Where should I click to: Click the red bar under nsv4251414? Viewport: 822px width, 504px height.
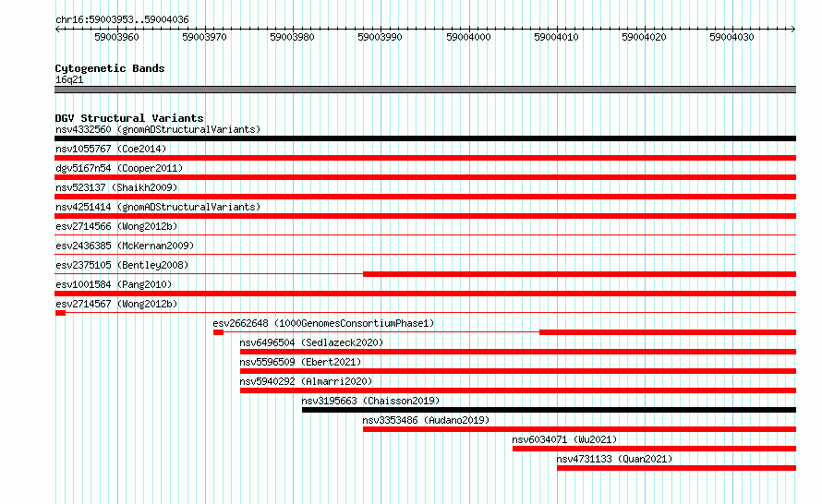coord(425,216)
